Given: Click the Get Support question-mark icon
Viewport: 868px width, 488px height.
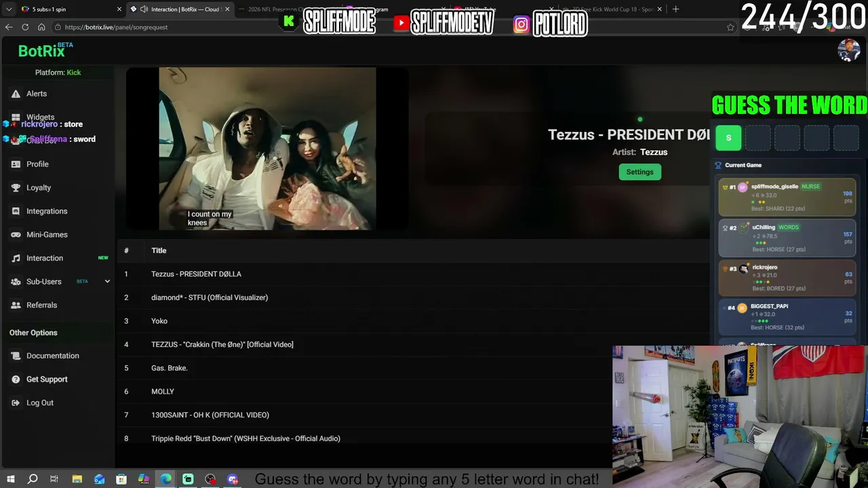Looking at the screenshot, I should (16, 380).
